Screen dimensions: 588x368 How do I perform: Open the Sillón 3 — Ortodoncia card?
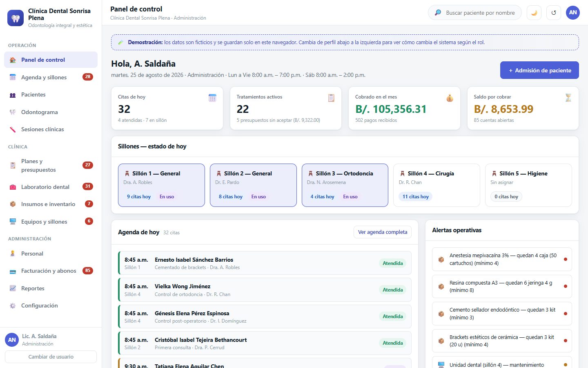coord(345,185)
